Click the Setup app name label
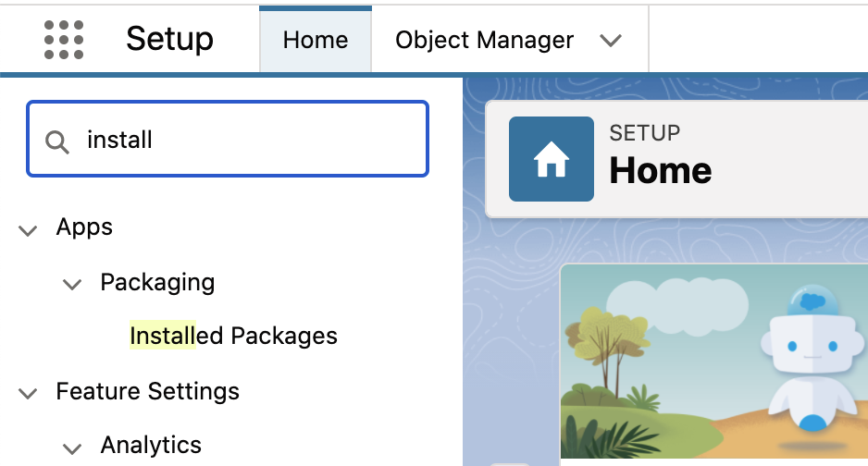This screenshot has height=466, width=868. 169,40
